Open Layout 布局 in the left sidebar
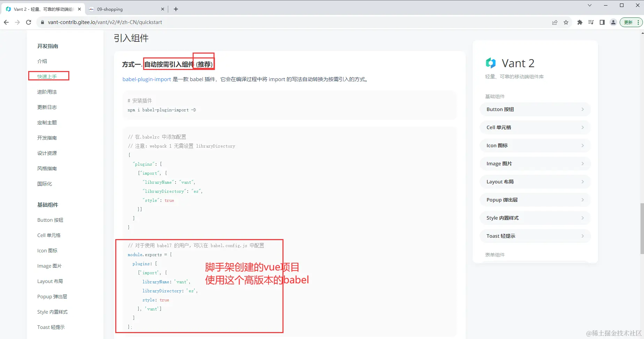Screen dimensions: 644x339 [50, 281]
